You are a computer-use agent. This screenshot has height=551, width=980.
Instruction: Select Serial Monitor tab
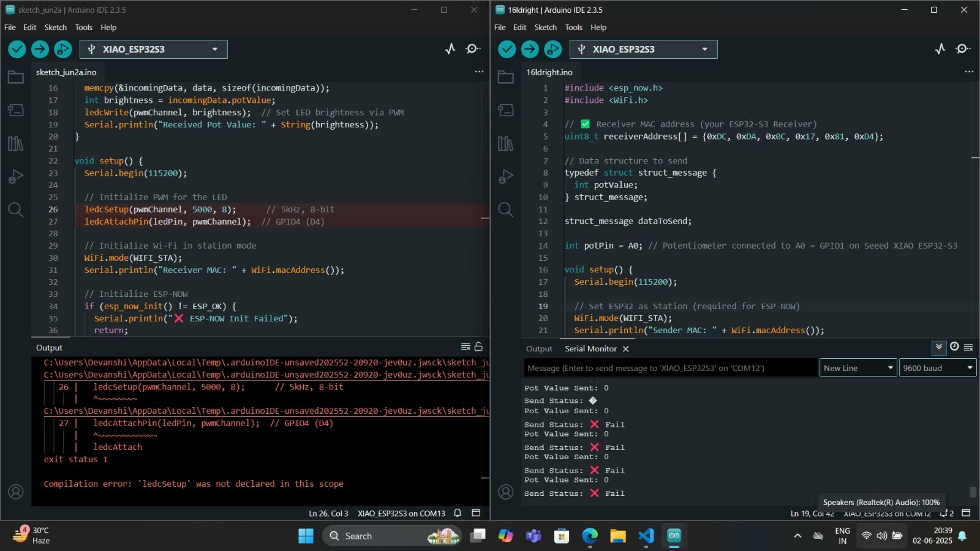click(x=590, y=349)
